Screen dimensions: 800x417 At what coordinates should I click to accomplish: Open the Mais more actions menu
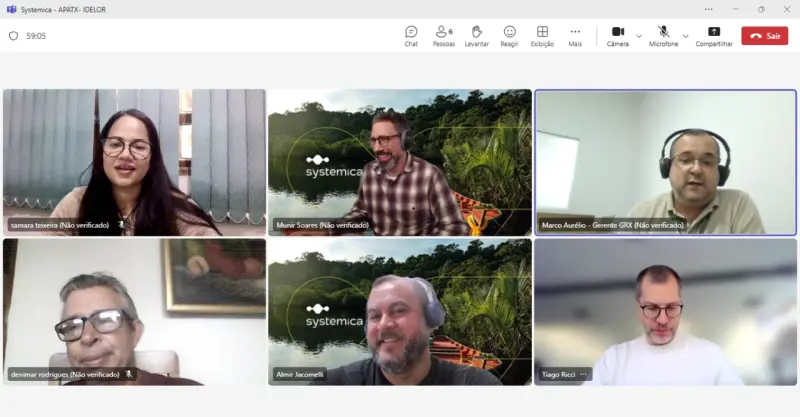[575, 36]
